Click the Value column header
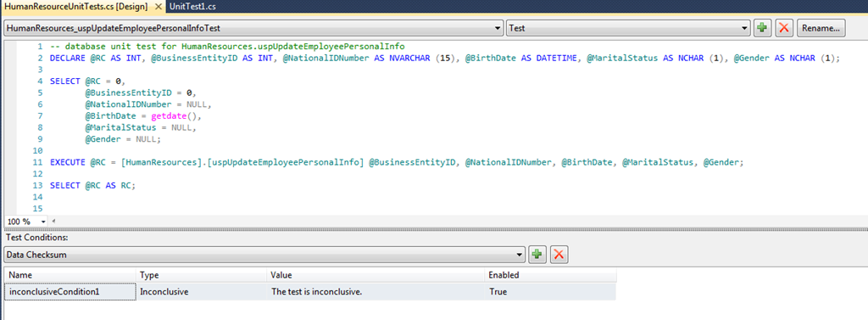The image size is (868, 320). (376, 275)
